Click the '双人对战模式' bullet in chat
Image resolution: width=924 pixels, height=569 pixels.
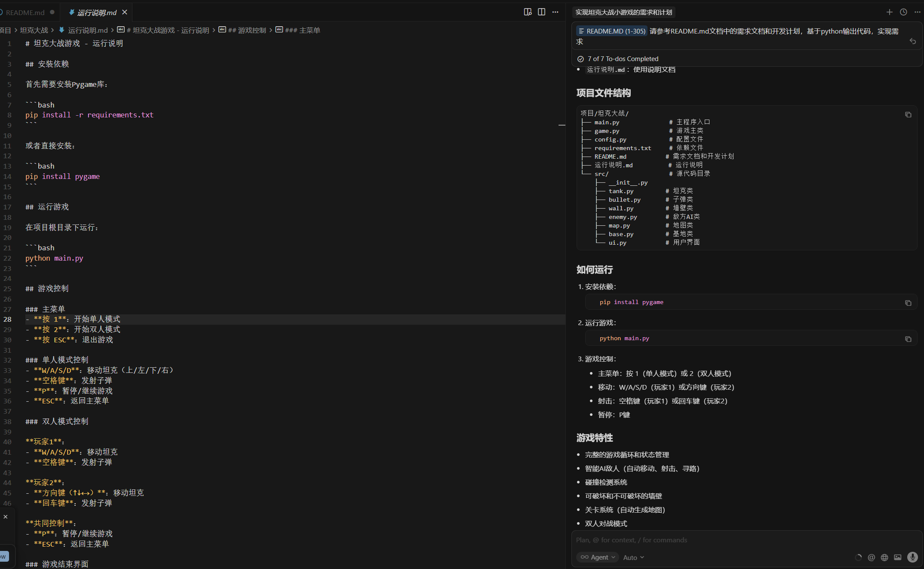606,523
